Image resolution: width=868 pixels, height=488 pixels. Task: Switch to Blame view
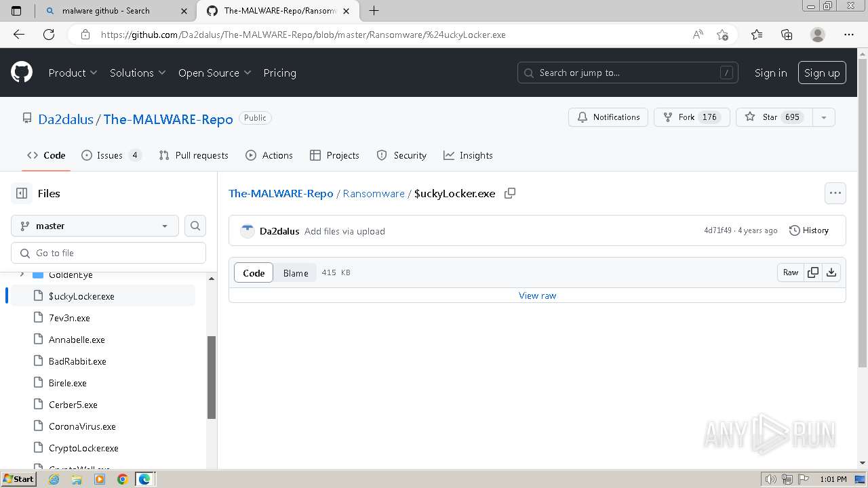[x=296, y=272]
